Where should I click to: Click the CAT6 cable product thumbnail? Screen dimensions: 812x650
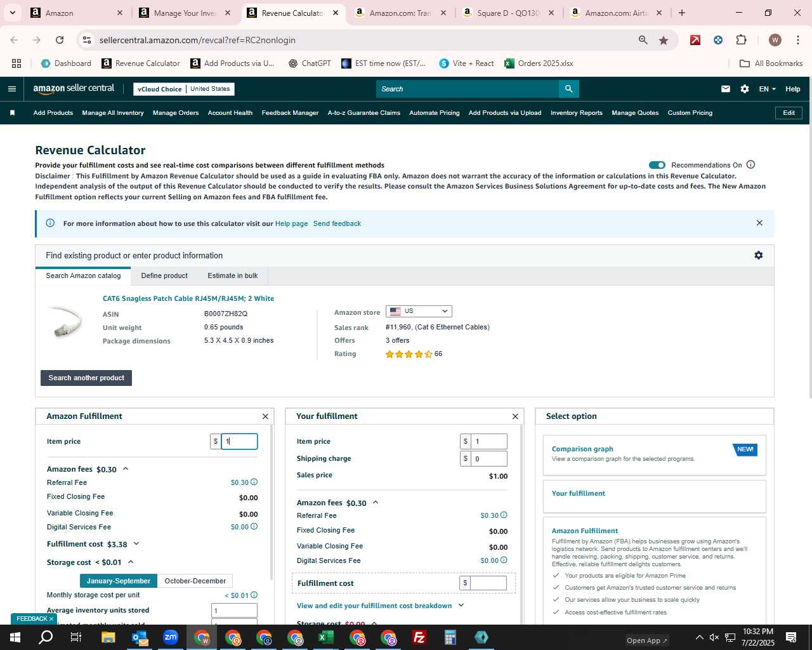pyautogui.click(x=65, y=322)
